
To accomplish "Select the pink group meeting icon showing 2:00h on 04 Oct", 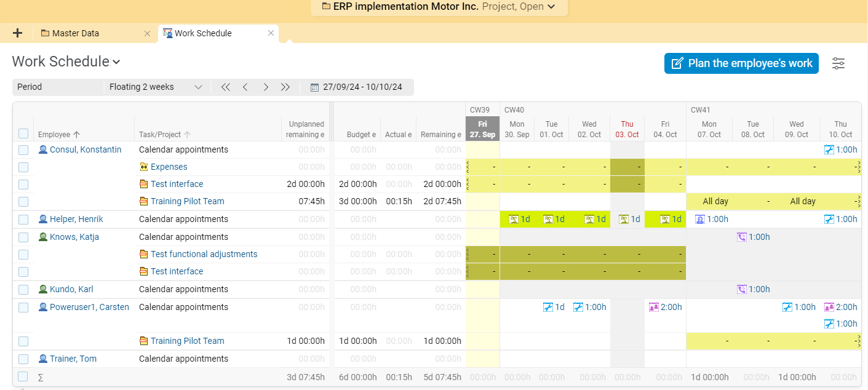I will pos(653,307).
